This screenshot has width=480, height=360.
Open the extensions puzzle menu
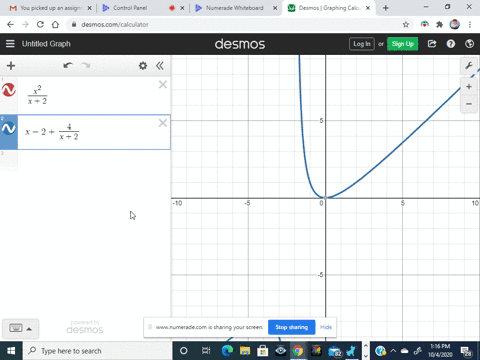[x=440, y=25]
